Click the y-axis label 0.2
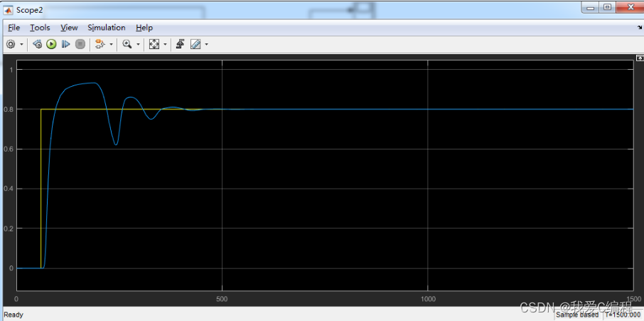The height and width of the screenshot is (321, 644). (x=9, y=228)
